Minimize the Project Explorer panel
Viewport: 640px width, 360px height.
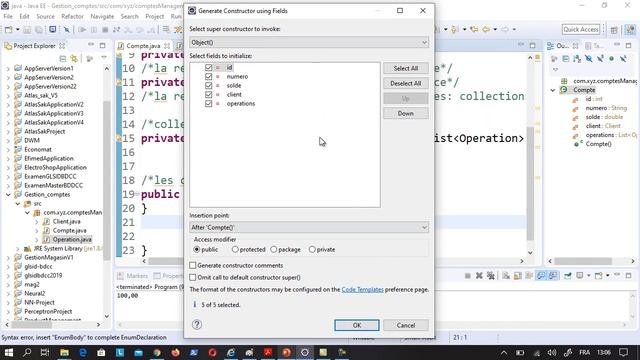91,45
